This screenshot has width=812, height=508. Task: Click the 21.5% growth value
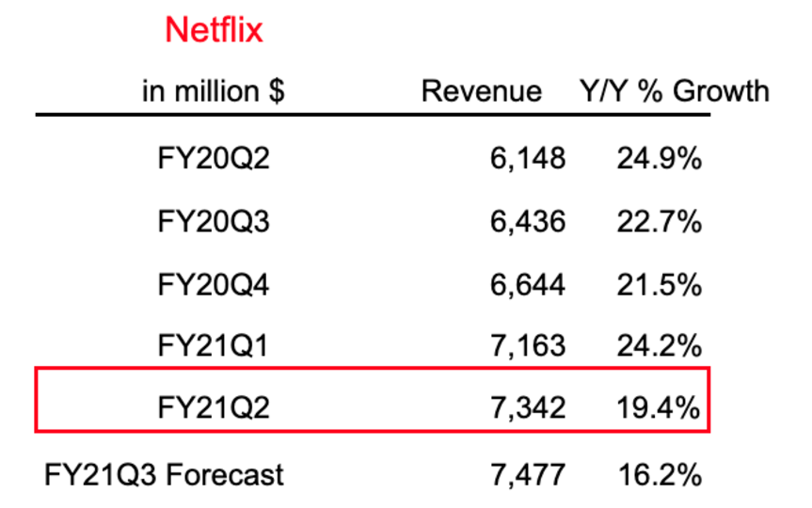pyautogui.click(x=660, y=285)
